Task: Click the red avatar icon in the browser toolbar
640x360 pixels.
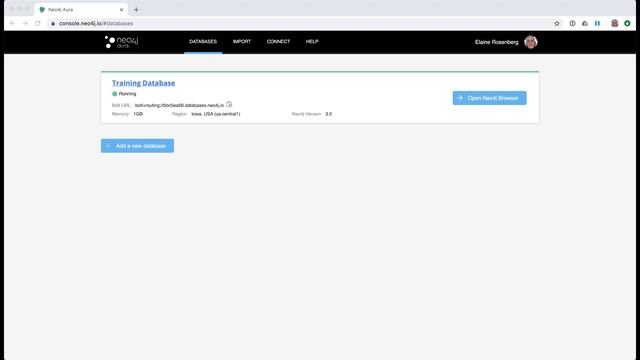Action: point(614,23)
